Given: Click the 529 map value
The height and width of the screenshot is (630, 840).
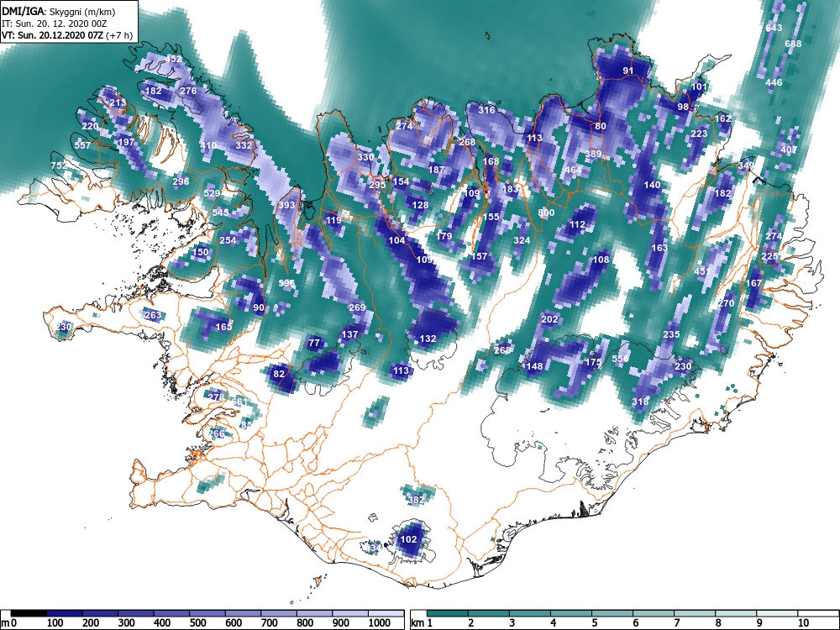Looking at the screenshot, I should point(213,193).
